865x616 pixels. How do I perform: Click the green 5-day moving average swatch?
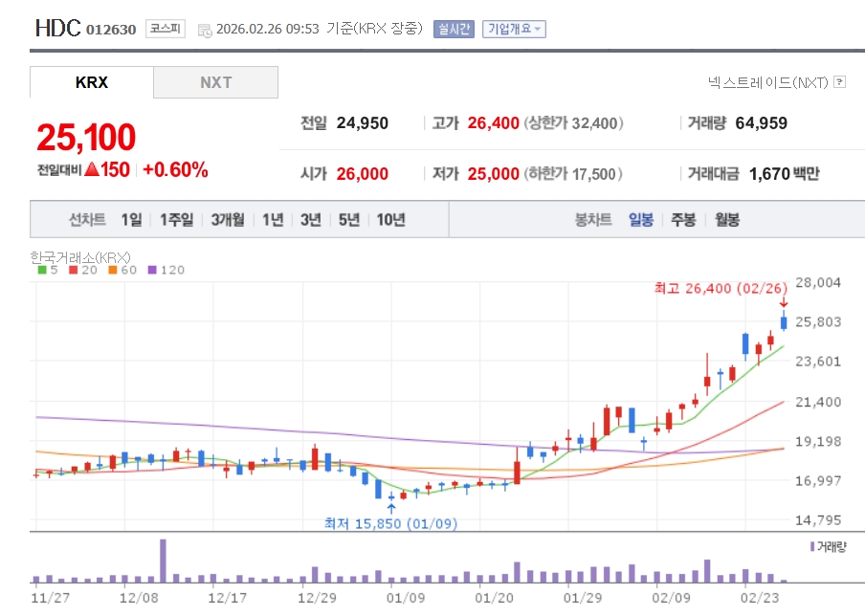pos(42,270)
